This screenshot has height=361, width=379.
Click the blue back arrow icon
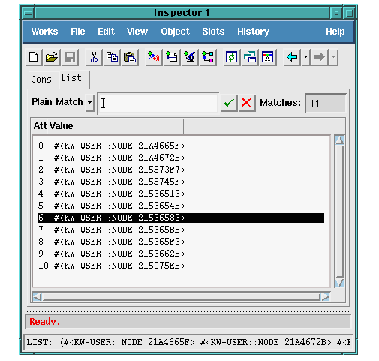click(292, 57)
